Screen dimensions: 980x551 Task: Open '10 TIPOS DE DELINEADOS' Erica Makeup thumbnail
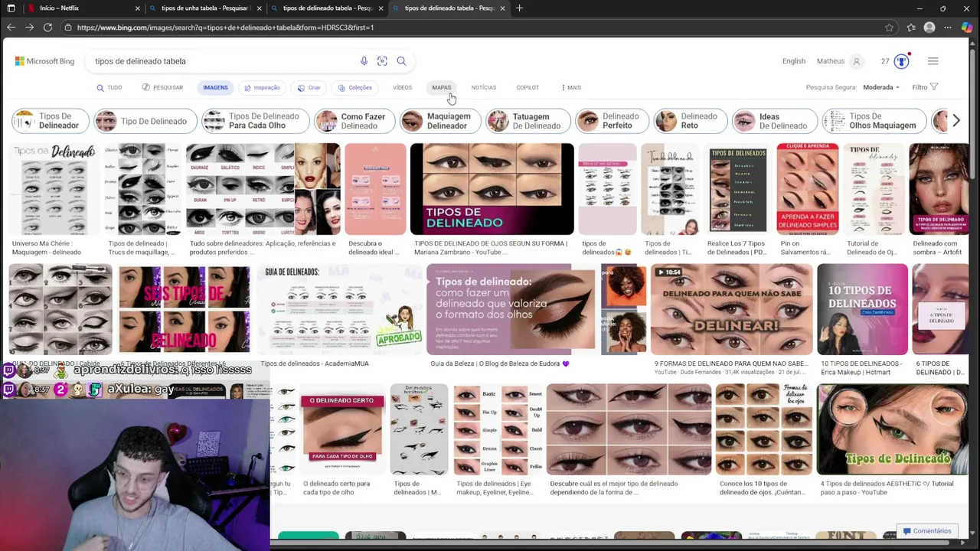(x=862, y=309)
